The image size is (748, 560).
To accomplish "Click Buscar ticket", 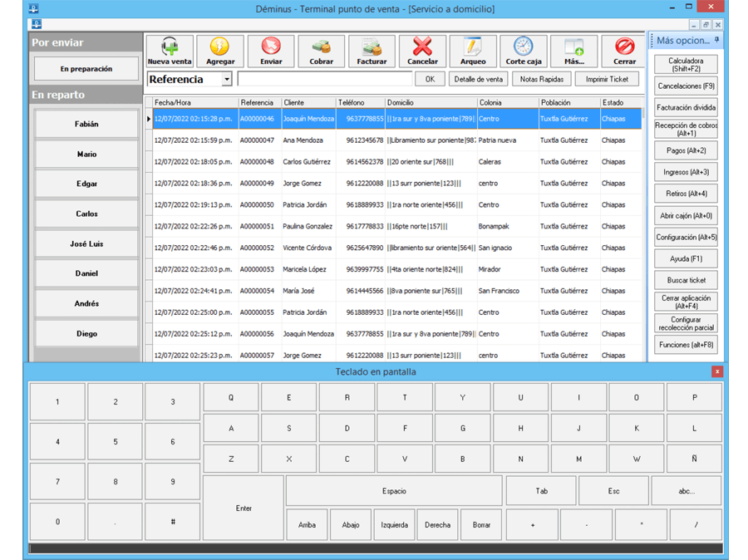I will pos(686,280).
